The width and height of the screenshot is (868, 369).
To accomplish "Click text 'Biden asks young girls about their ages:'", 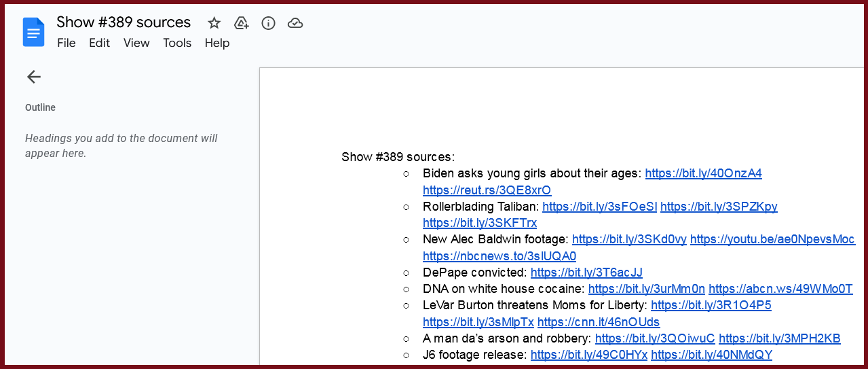I will [532, 173].
